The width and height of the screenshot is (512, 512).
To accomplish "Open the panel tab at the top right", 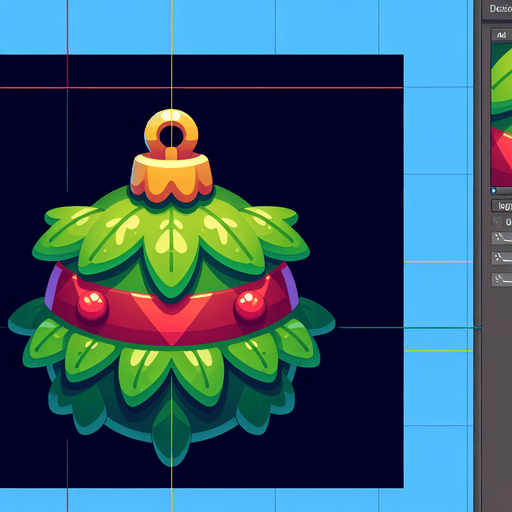I will click(498, 9).
